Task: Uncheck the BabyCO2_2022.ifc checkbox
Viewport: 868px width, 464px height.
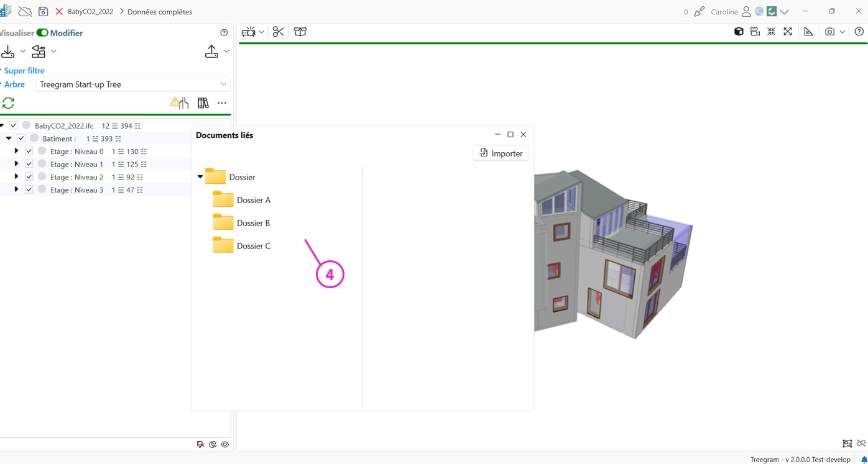Action: point(13,125)
